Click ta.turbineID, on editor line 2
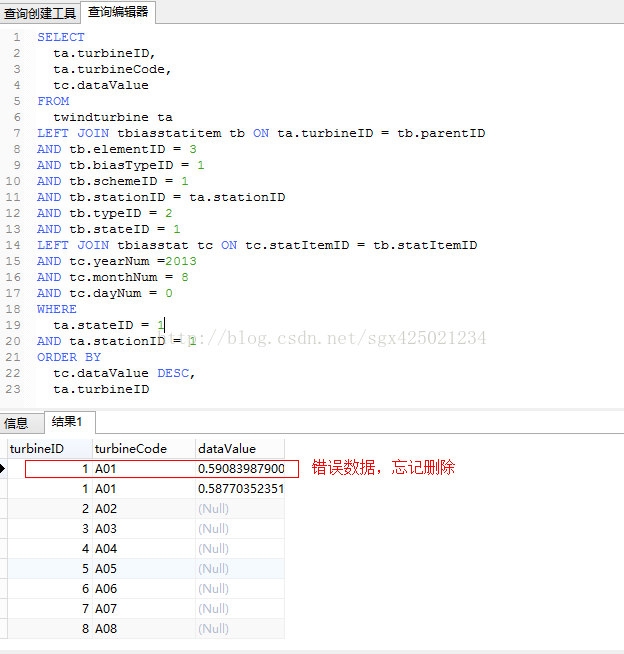 coord(104,53)
